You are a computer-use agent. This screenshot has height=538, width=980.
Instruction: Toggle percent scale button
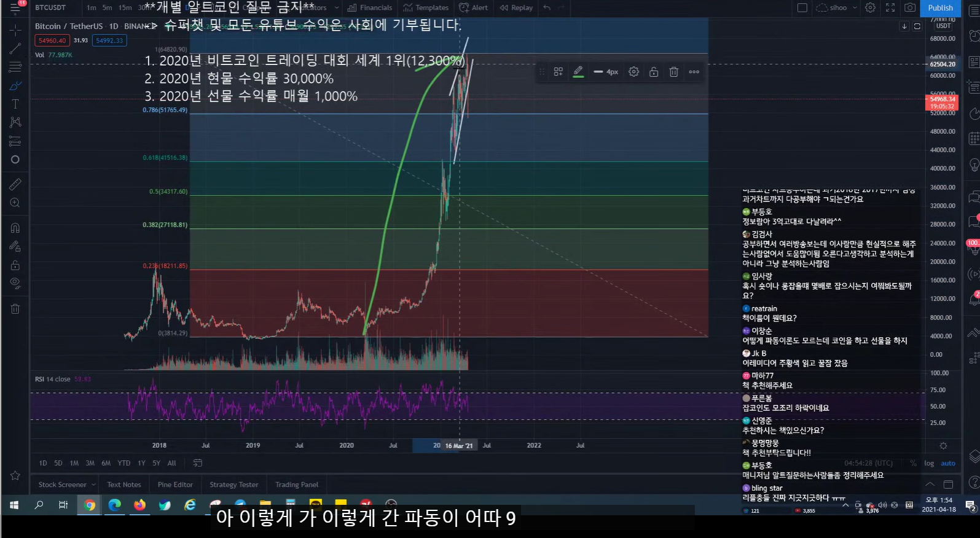tap(913, 463)
